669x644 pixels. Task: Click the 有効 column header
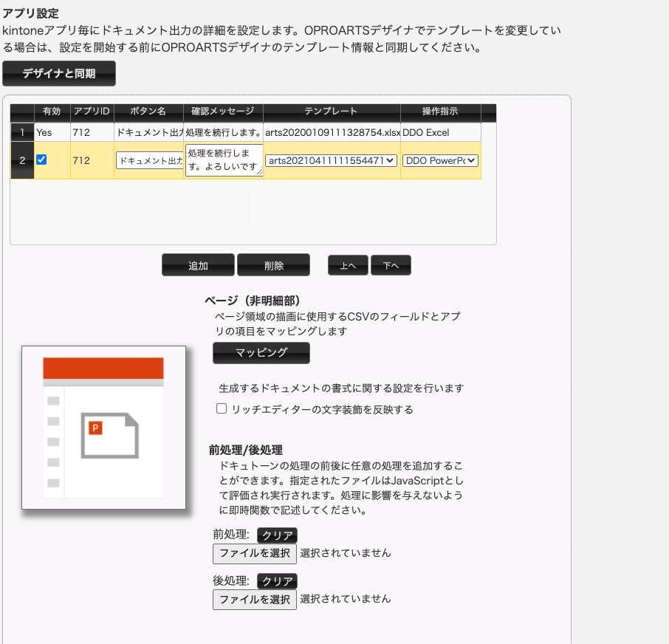(52, 112)
